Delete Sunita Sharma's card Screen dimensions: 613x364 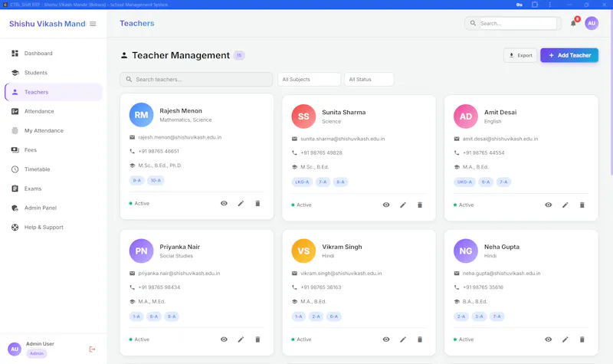tap(420, 205)
